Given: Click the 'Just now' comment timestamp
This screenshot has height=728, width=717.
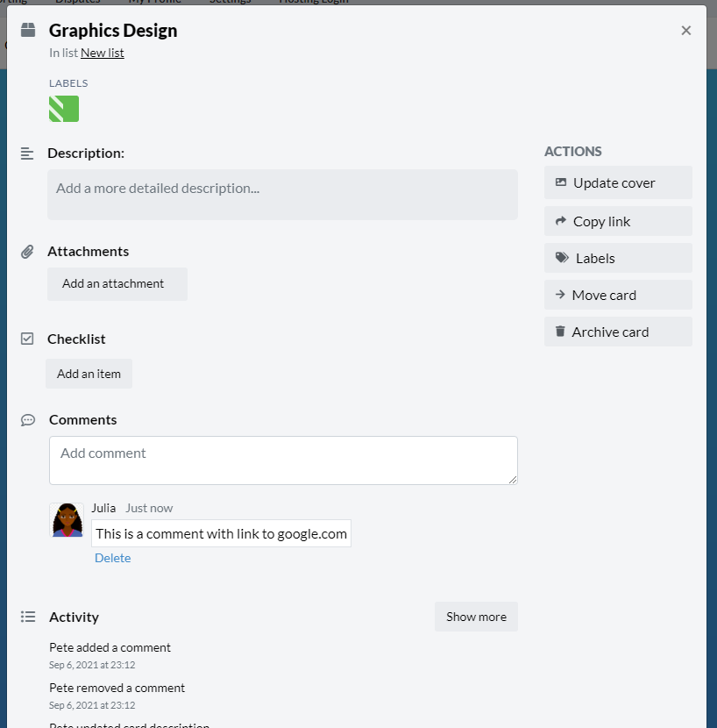Looking at the screenshot, I should click(149, 509).
